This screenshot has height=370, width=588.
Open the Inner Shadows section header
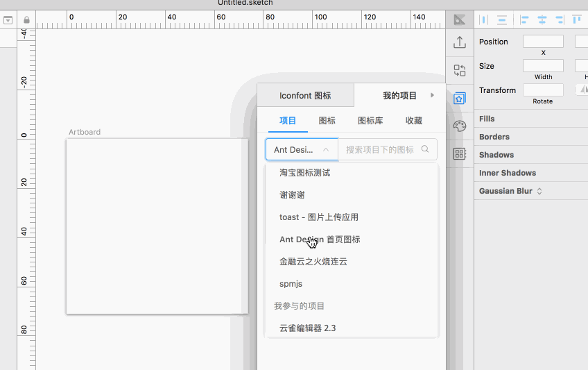coord(531,173)
